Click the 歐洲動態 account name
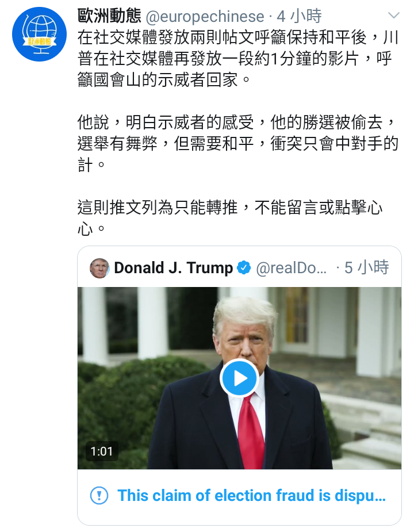Screen dimensions: 414x532 coord(109,16)
